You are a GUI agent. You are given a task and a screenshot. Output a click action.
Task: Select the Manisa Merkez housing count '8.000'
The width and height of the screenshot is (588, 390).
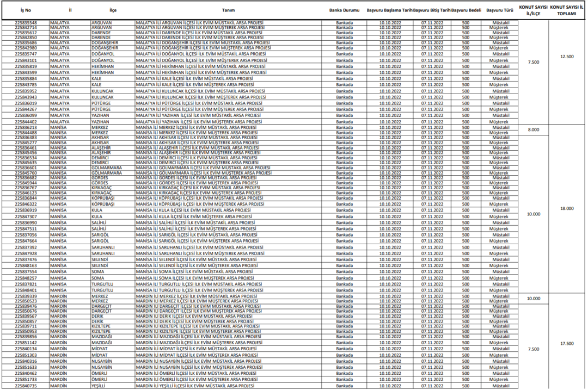tap(533, 129)
